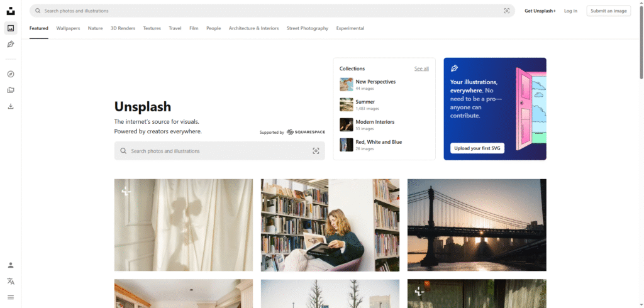This screenshot has width=644, height=308.
Task: Select the Architecture & Interiors tab
Action: pos(253,28)
